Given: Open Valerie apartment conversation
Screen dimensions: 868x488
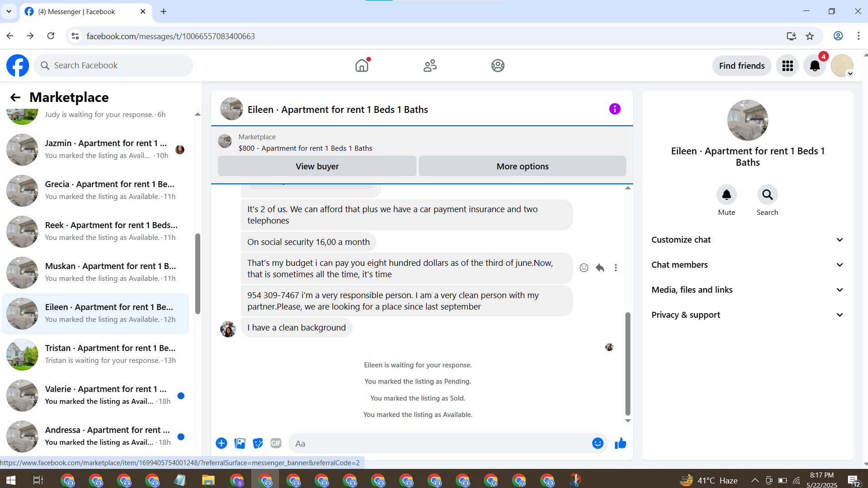Looking at the screenshot, I should click(x=96, y=395).
